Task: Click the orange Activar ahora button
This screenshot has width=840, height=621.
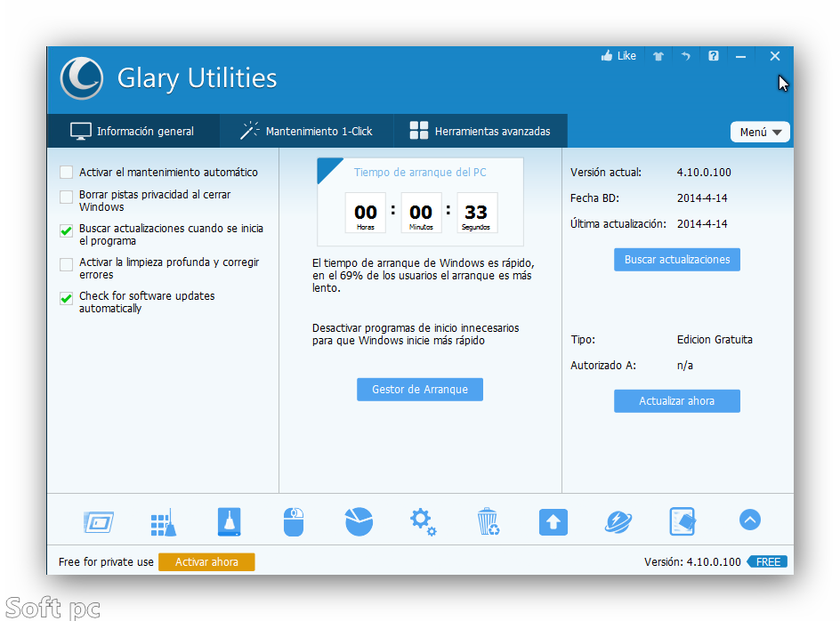Action: [x=206, y=561]
